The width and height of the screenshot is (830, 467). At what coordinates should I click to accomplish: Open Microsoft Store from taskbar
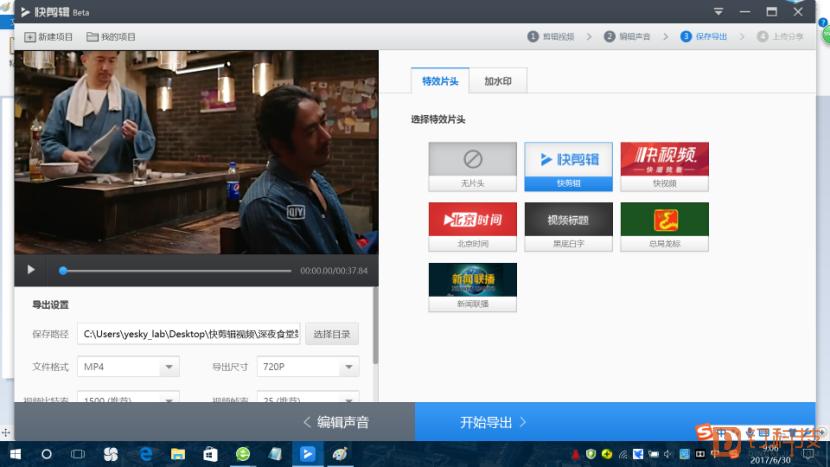[210, 454]
